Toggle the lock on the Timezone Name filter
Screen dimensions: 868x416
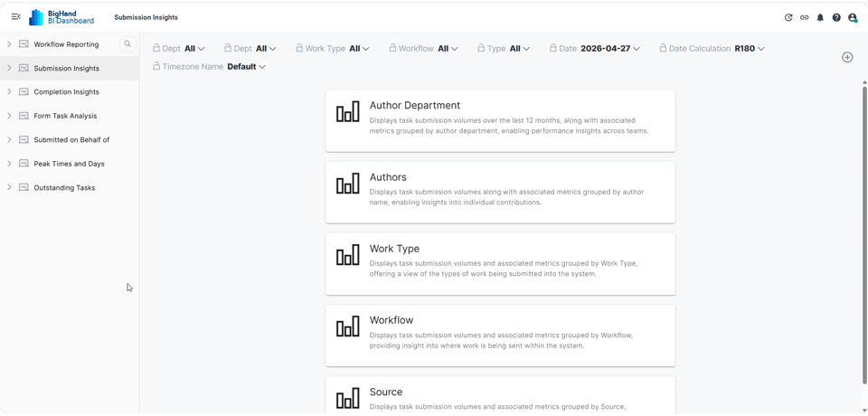156,67
